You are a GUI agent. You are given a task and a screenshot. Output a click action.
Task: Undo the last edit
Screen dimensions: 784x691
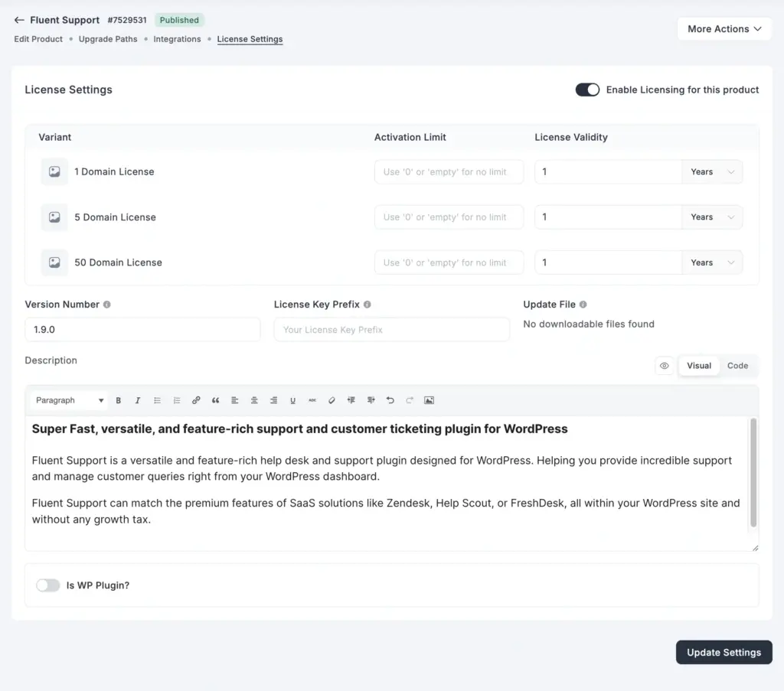tap(390, 400)
